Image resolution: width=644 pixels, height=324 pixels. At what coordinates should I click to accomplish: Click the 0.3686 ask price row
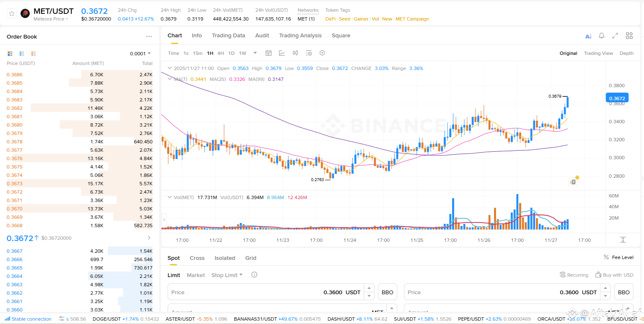[80, 75]
